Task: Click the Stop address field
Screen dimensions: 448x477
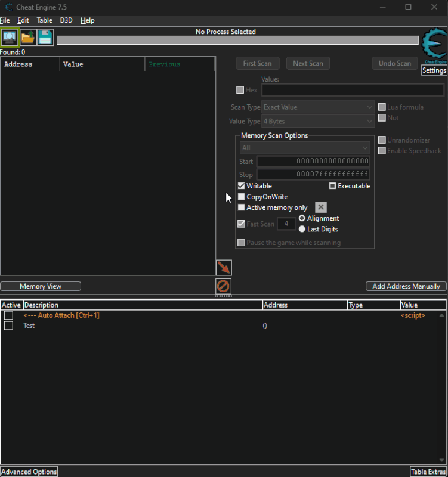Action: pyautogui.click(x=313, y=174)
